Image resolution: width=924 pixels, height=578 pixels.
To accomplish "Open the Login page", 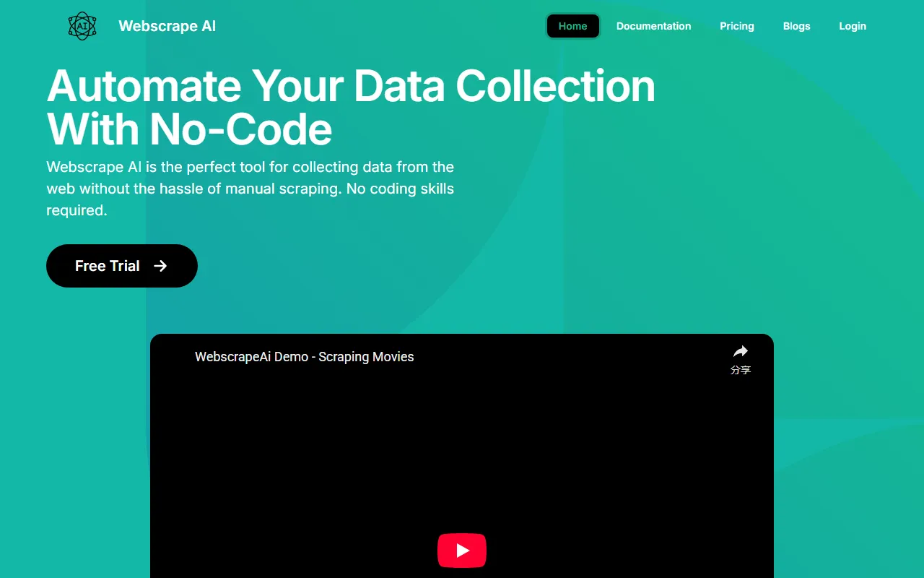I will (852, 26).
